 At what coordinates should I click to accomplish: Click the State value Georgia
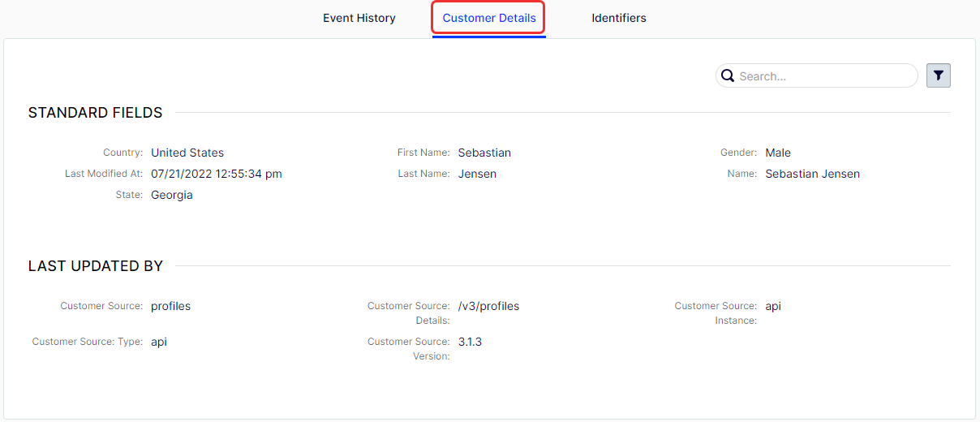click(x=172, y=195)
